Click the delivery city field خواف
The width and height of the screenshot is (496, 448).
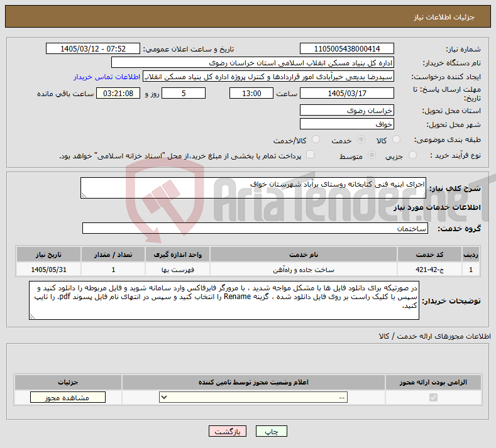(346, 124)
